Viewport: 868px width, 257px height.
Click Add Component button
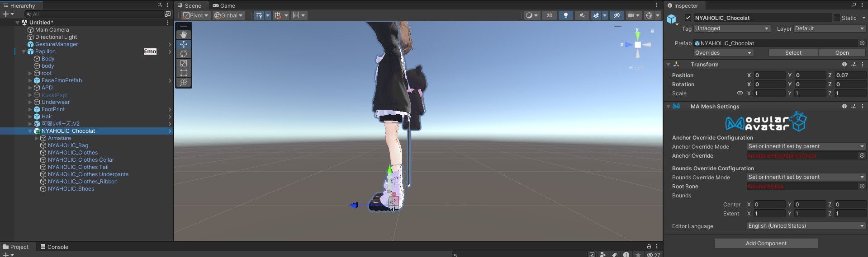(x=766, y=243)
